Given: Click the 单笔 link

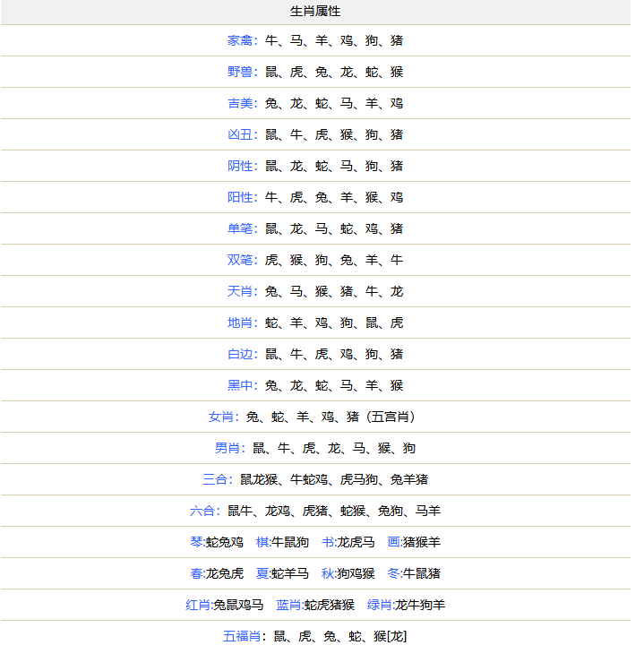Looking at the screenshot, I should click(241, 228).
